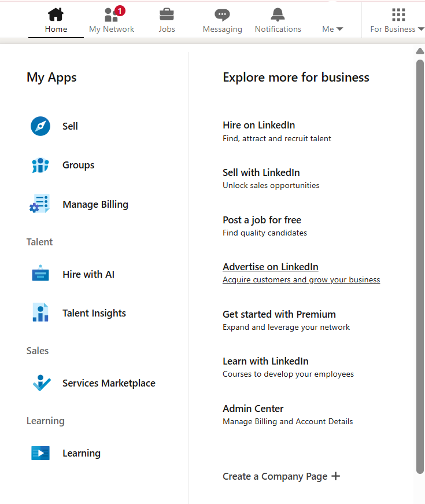The image size is (425, 504).
Task: Click the scrollbar up arrow
Action: pos(420,51)
